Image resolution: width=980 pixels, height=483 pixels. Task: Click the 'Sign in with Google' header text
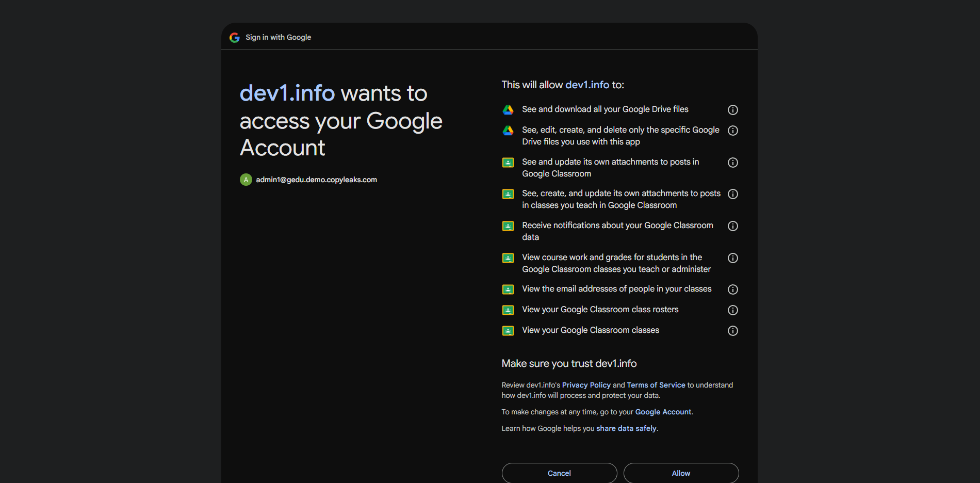tap(278, 37)
